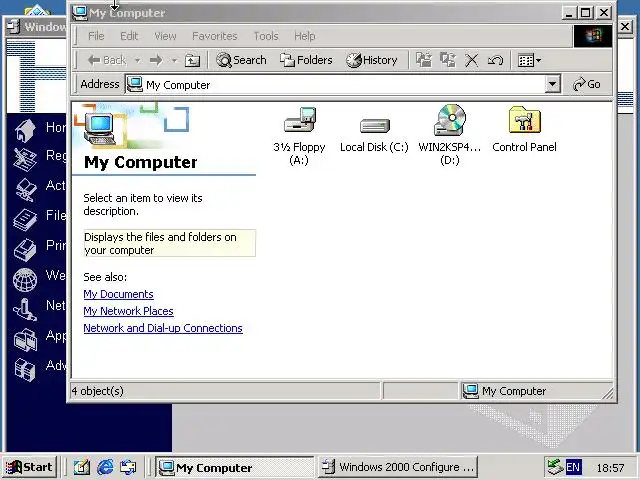
Task: Click Web globe icon in Configure sidebar
Action: [24, 280]
